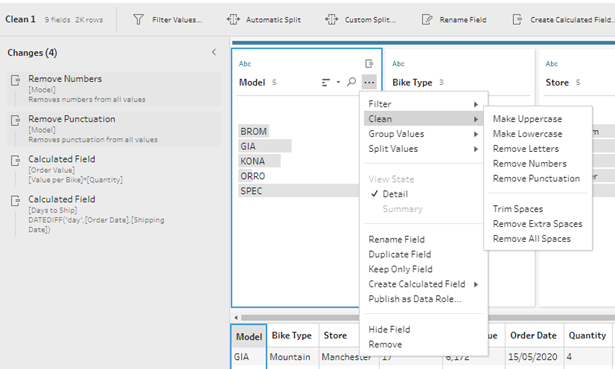Image resolution: width=615 pixels, height=369 pixels.
Task: Click the Rename Field pencil icon
Action: point(427,19)
